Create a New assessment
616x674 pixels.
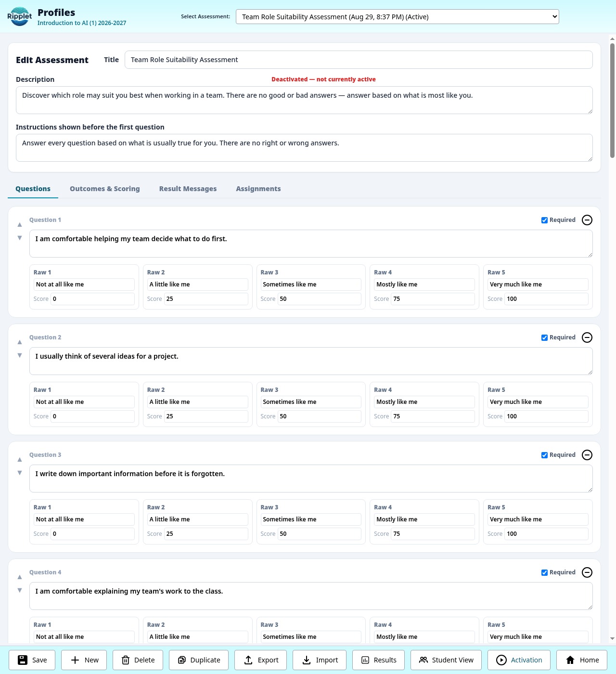click(x=84, y=660)
